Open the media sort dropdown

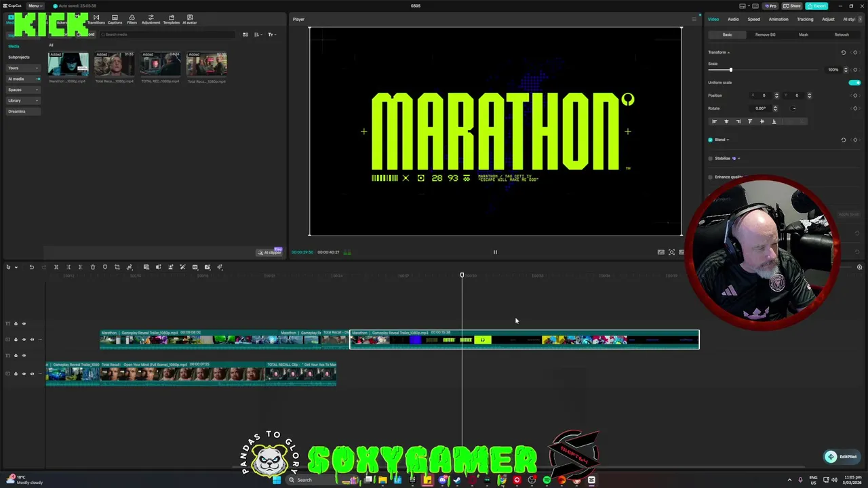pos(258,35)
